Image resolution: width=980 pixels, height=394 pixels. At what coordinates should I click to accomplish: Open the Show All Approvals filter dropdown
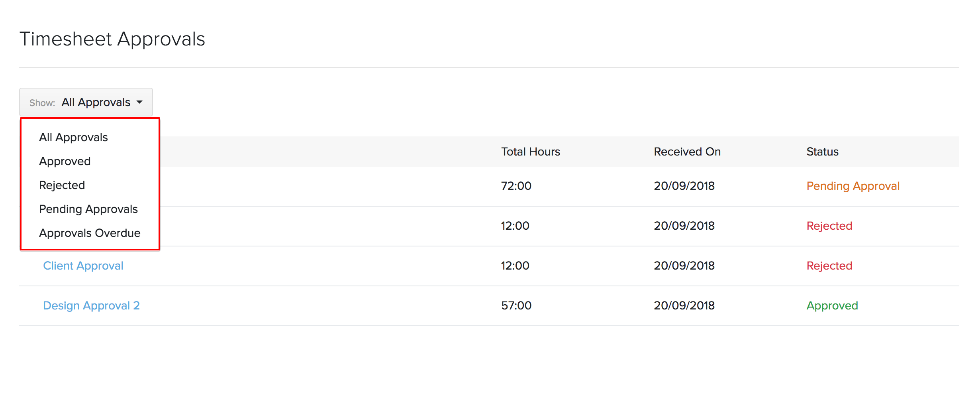coord(86,102)
